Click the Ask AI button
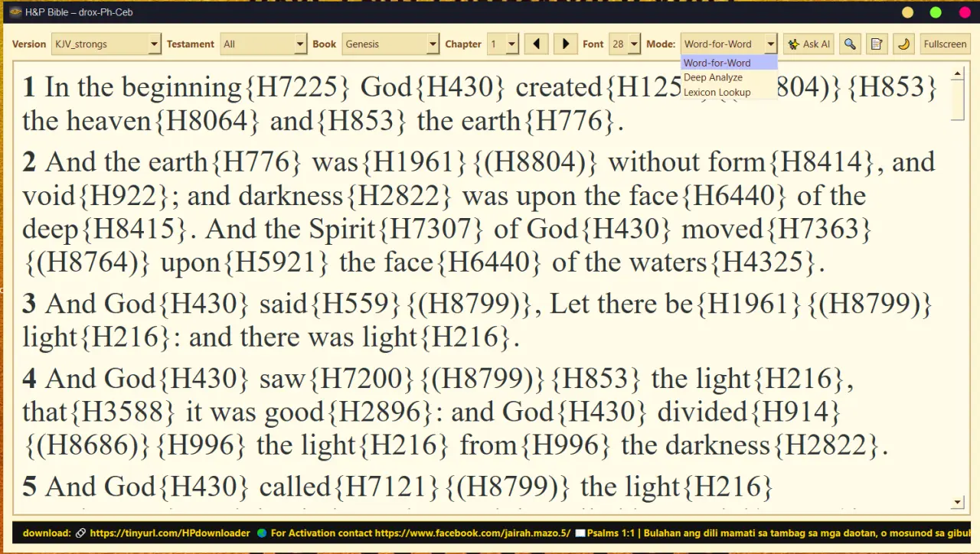This screenshot has width=980, height=554. pyautogui.click(x=808, y=44)
